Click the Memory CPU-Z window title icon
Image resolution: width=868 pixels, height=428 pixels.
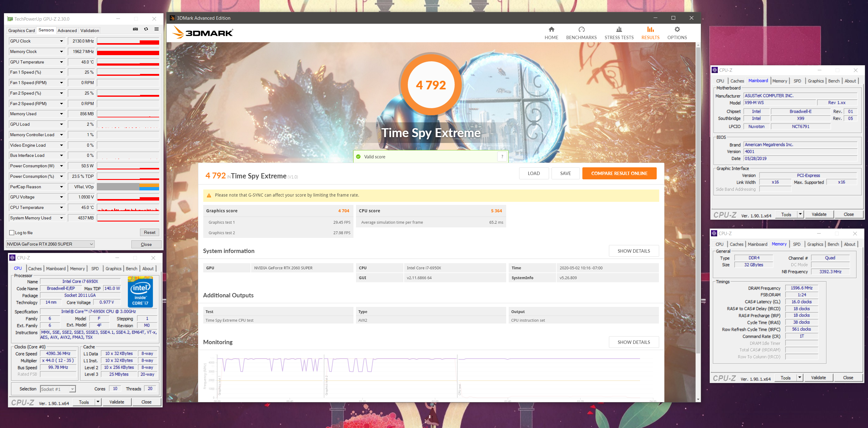tap(714, 233)
